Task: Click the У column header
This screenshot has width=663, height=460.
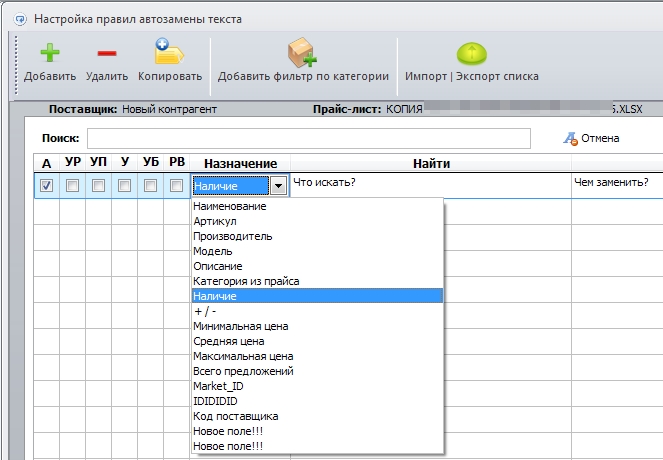Action: pos(124,162)
